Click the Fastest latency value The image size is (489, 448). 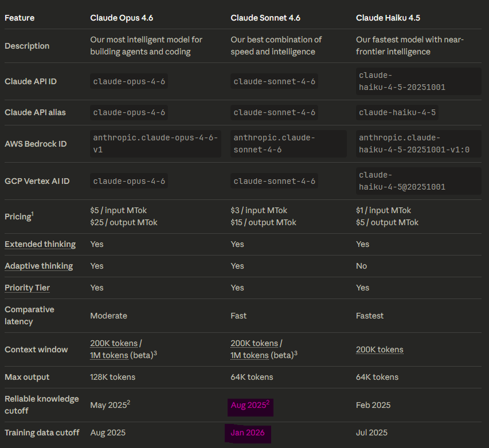370,316
